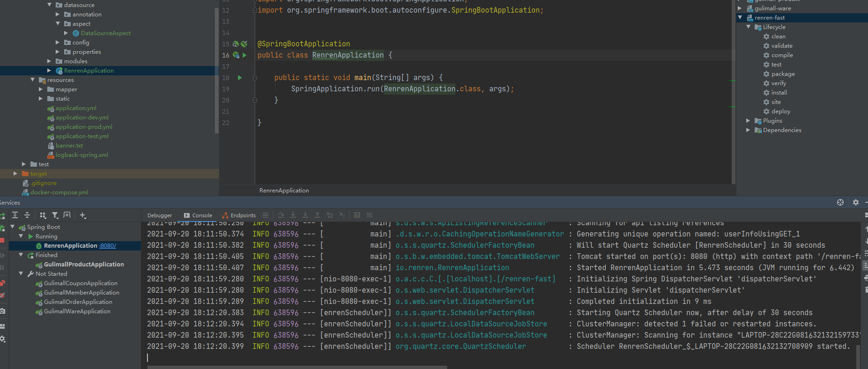Select GulimallOrderApplication service
Viewport: 868px width, 369px height.
tap(78, 302)
